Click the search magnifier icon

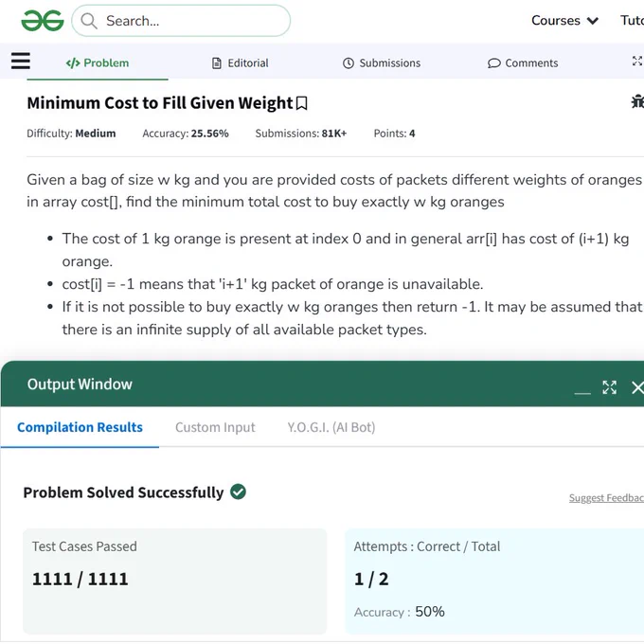(x=89, y=21)
